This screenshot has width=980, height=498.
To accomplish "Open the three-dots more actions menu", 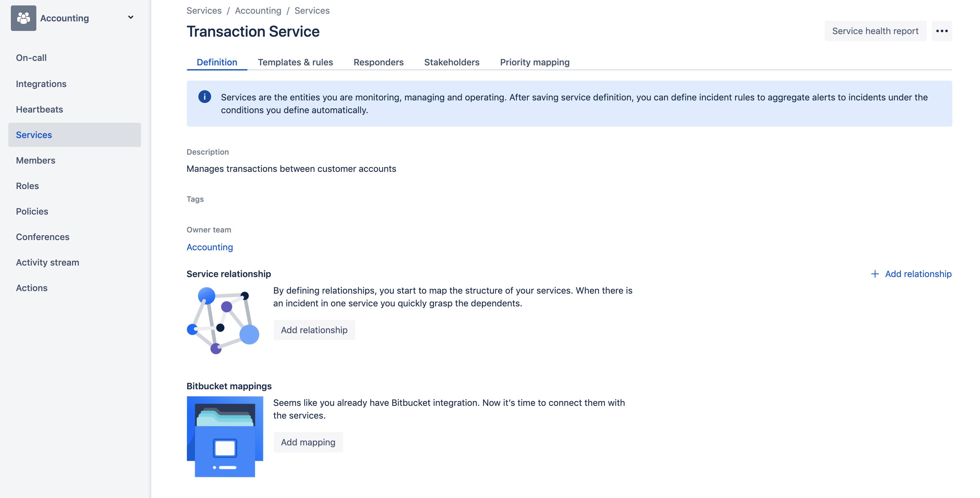I will pos(942,31).
